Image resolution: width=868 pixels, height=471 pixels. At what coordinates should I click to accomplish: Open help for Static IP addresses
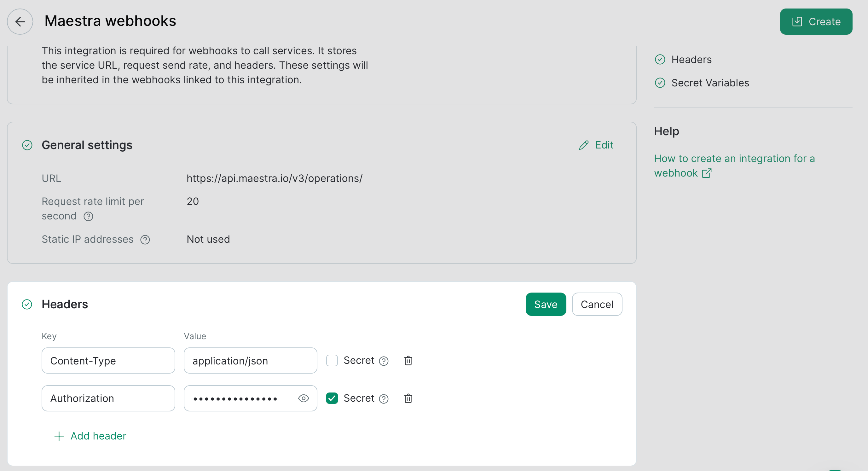[145, 240]
